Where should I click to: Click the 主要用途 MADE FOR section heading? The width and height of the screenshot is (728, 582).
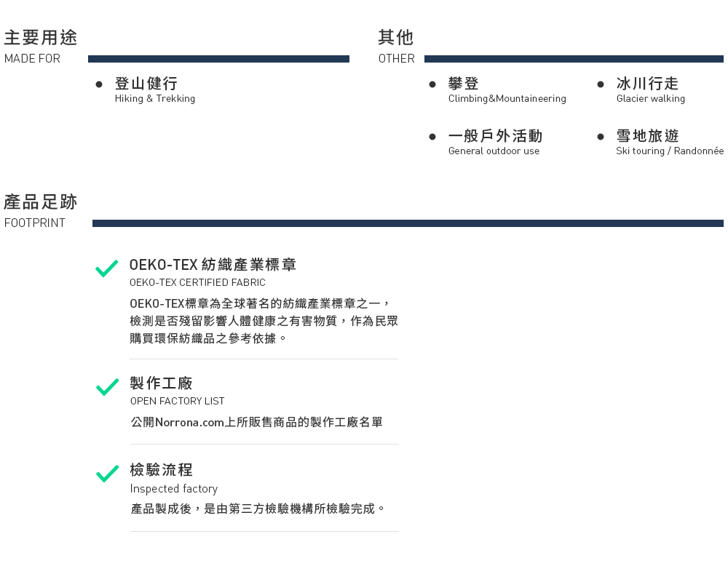pyautogui.click(x=40, y=47)
